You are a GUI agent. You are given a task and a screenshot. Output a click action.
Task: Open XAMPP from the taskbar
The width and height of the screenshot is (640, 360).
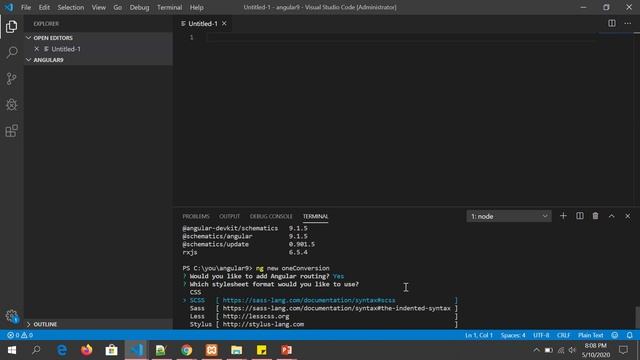[x=211, y=350]
